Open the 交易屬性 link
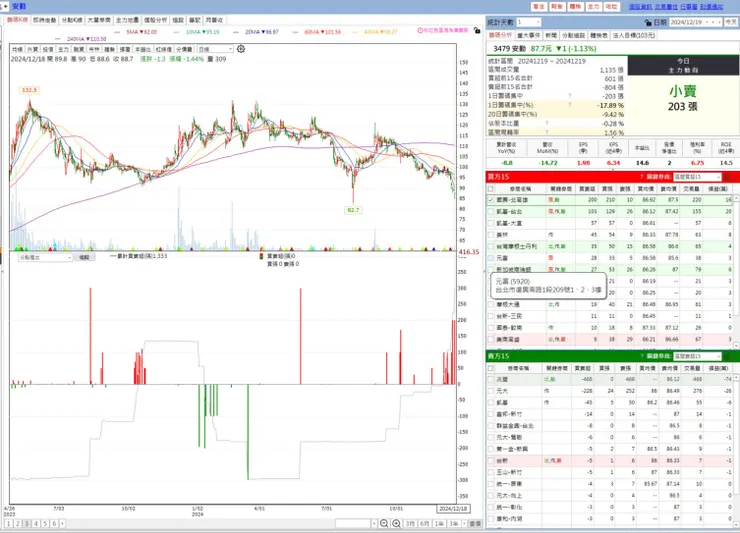 click(x=666, y=7)
